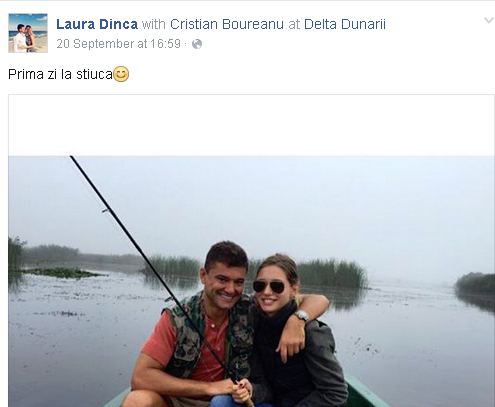Viewport: 495px width, 407px height.
Task: Click the globe public privacy icon
Action: click(197, 44)
